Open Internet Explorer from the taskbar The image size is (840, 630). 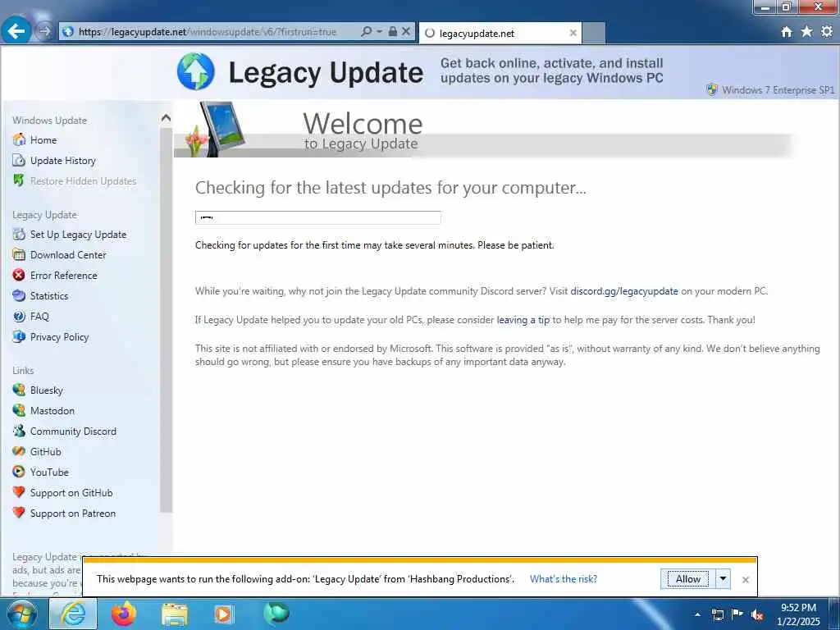tap(73, 614)
